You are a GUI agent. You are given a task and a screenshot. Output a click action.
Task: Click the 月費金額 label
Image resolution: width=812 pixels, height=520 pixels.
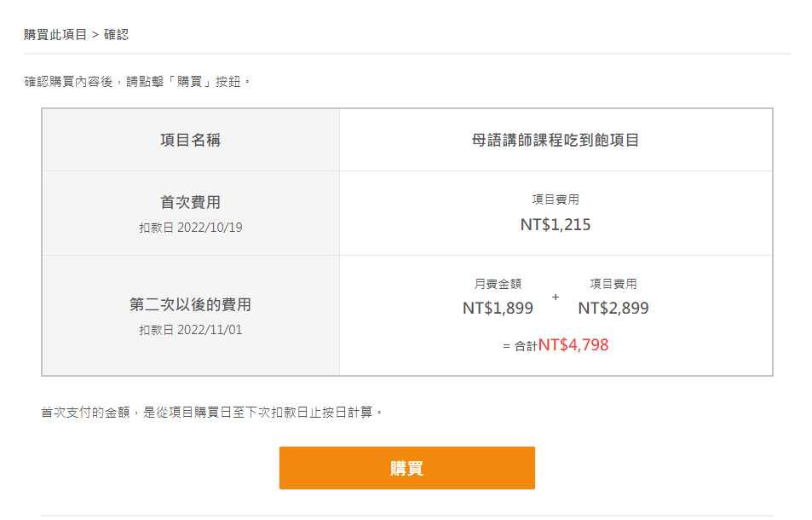pos(498,284)
